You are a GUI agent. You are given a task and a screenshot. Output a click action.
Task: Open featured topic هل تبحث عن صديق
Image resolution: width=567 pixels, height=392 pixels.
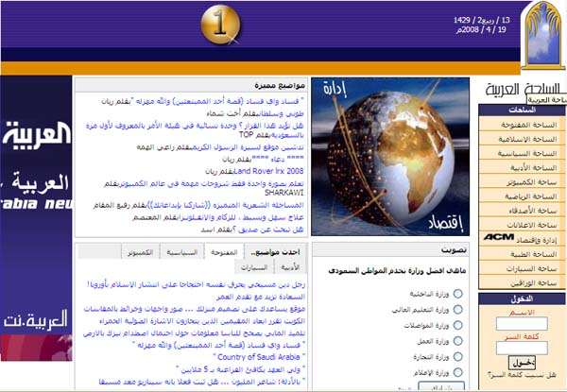269,230
